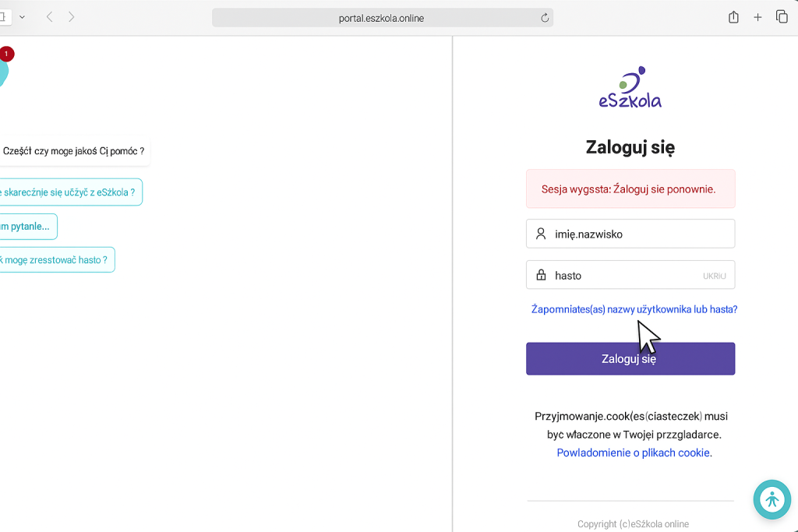Add a new tab with plus icon
The image size is (798, 532).
[x=757, y=17]
